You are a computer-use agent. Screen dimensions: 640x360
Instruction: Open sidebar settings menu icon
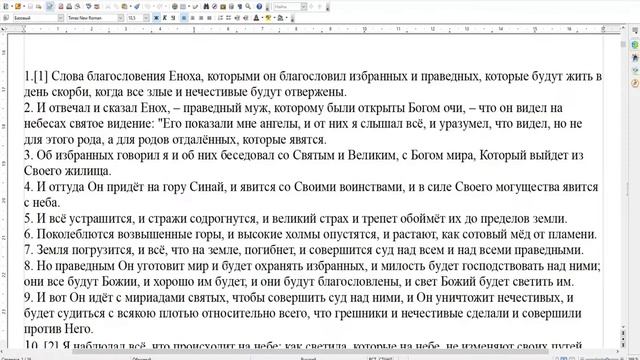(635, 31)
